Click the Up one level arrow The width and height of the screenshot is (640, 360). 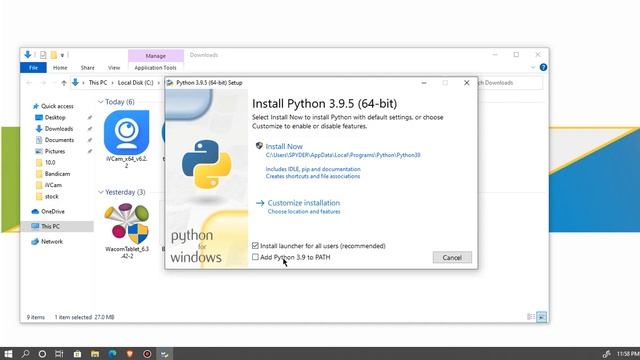point(64,83)
